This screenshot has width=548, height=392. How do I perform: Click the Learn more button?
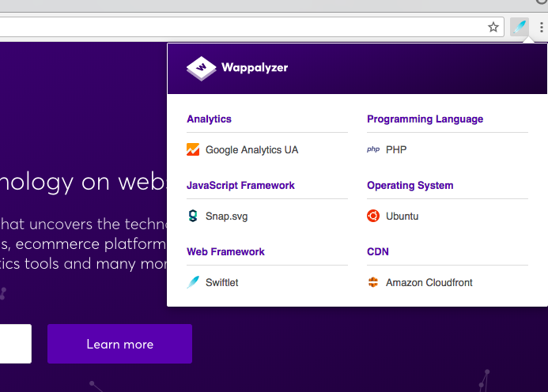(x=120, y=344)
